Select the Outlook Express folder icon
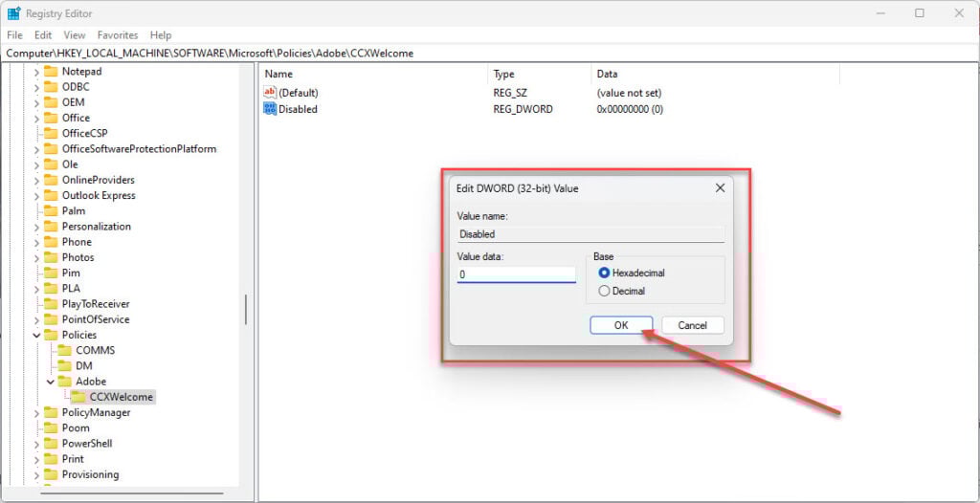The height and width of the screenshot is (503, 980). [x=51, y=196]
